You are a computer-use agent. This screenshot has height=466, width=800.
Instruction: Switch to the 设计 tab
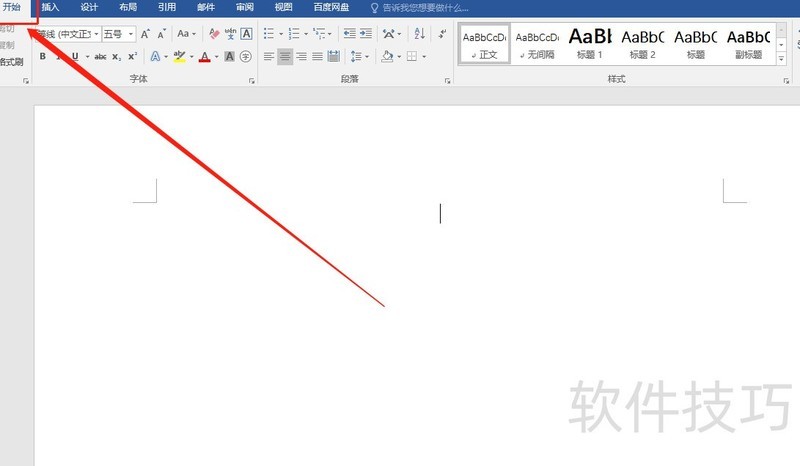[89, 7]
